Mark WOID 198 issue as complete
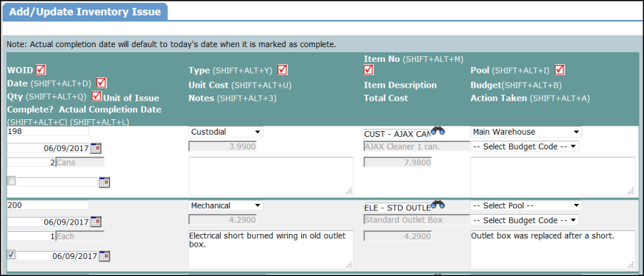Image resolution: width=644 pixels, height=276 pixels. [x=12, y=181]
